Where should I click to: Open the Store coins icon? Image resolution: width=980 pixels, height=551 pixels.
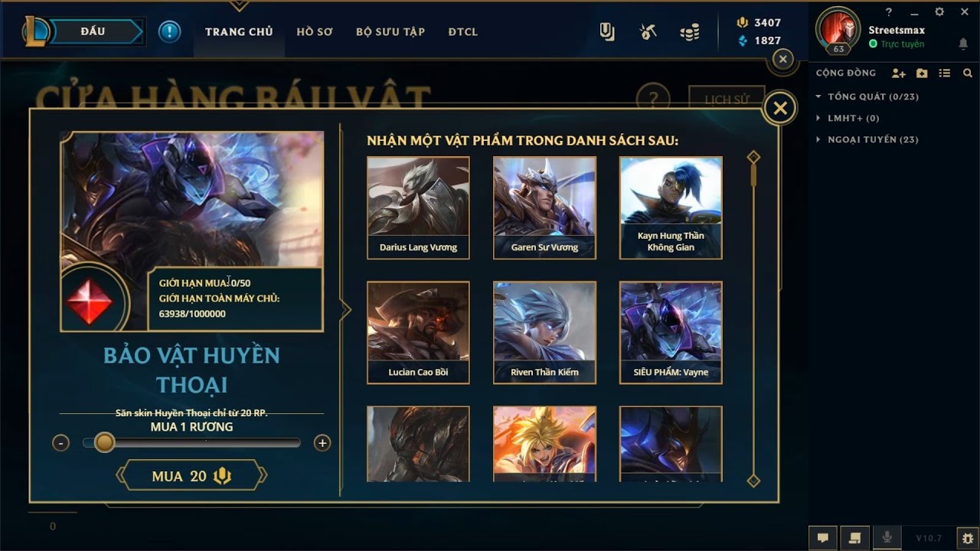click(x=689, y=32)
